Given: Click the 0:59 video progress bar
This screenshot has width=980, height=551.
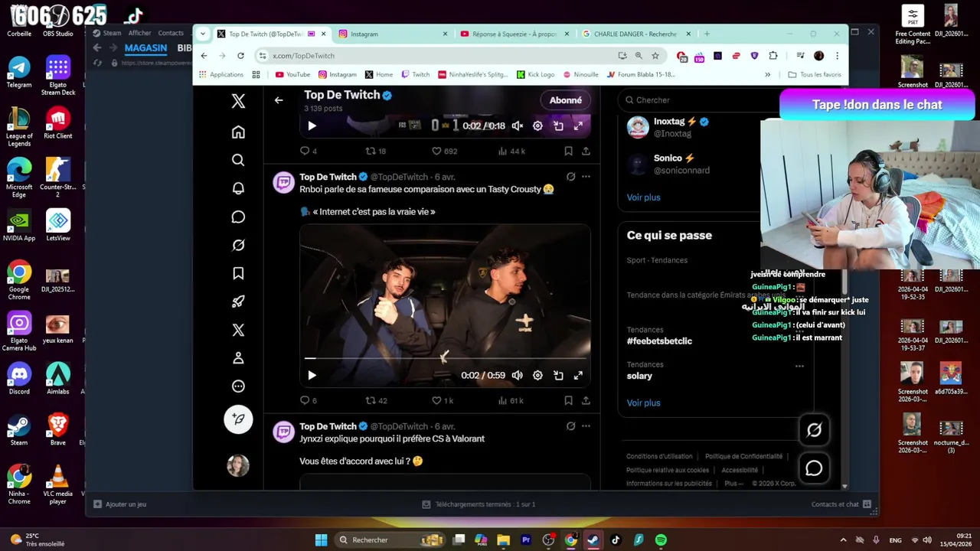Looking at the screenshot, I should point(447,358).
